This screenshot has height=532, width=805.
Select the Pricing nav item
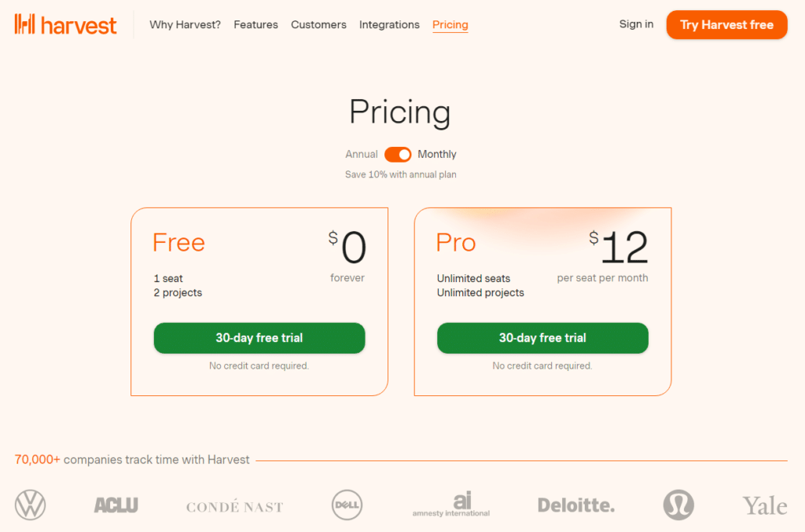450,24
